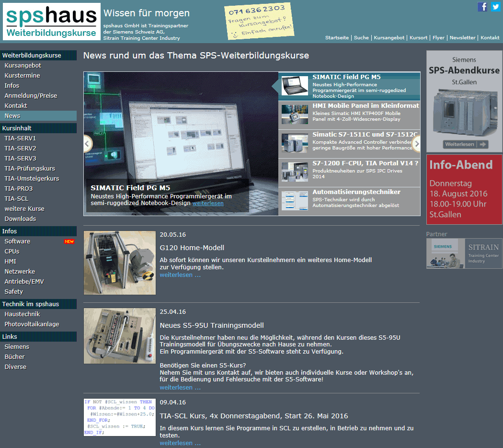Select News in sidebar
Viewport: 503px width, 448px height.
[38, 116]
